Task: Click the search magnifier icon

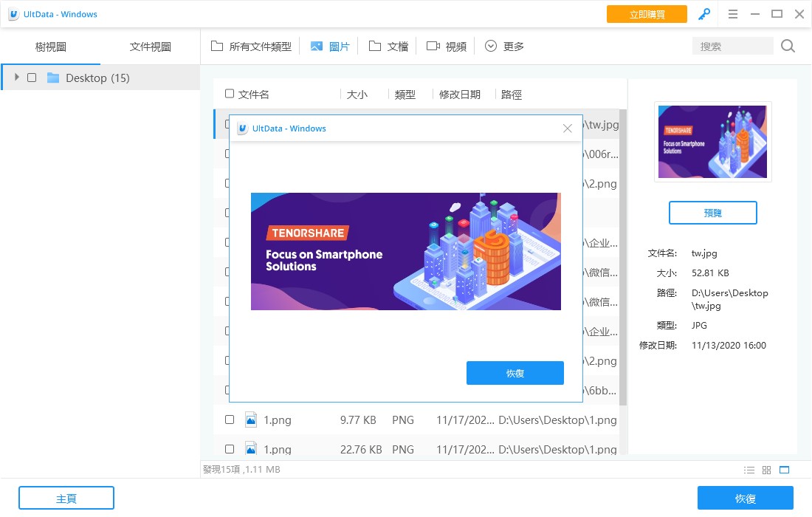Action: (788, 46)
